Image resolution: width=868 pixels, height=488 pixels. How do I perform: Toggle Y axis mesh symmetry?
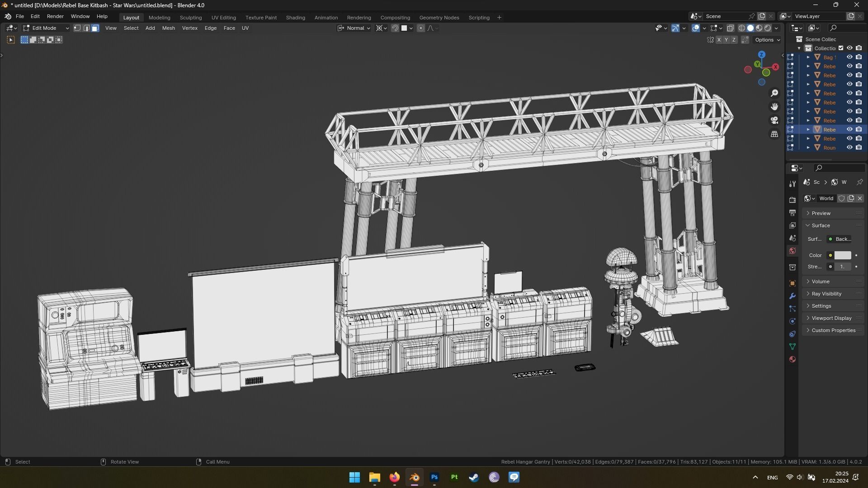726,40
